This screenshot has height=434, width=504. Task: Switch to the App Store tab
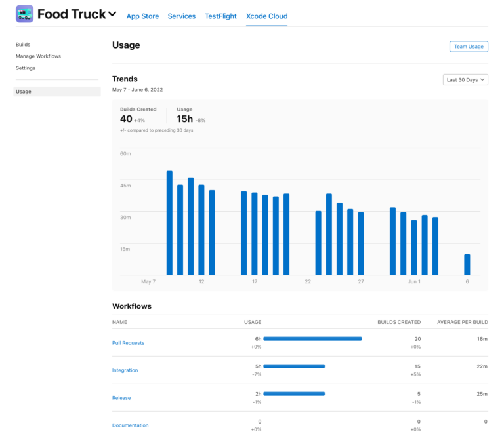point(142,16)
